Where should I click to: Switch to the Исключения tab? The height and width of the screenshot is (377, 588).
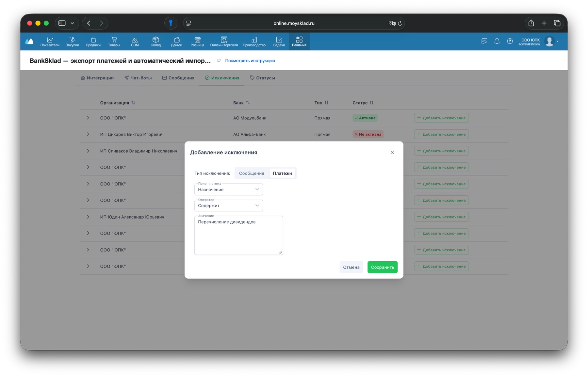pos(222,78)
